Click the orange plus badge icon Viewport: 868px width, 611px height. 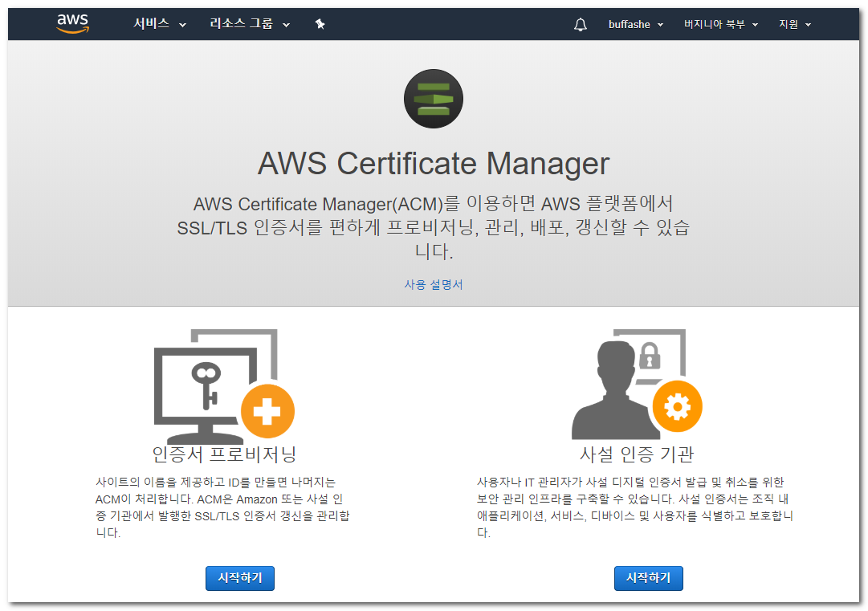point(267,411)
